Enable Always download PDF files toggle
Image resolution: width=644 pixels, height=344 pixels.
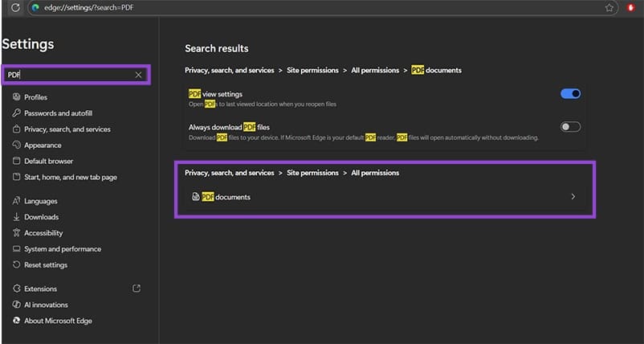[x=570, y=126]
